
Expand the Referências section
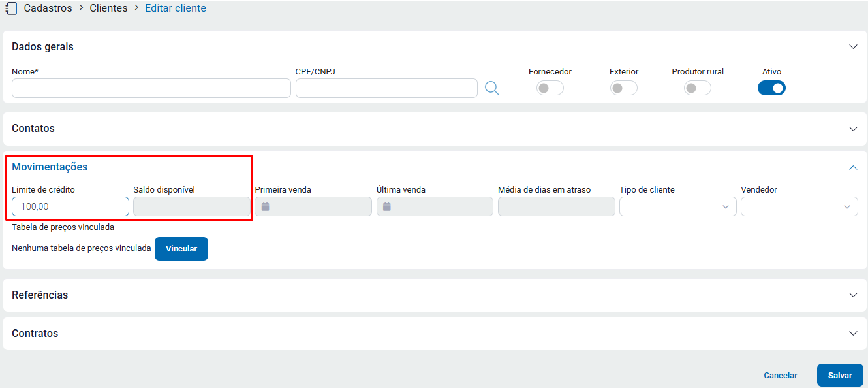pyautogui.click(x=853, y=295)
